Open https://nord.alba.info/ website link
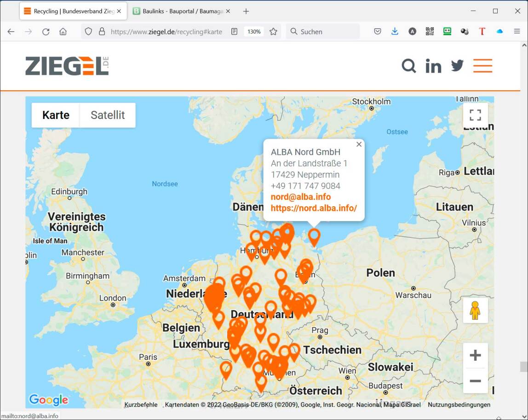 tap(314, 208)
